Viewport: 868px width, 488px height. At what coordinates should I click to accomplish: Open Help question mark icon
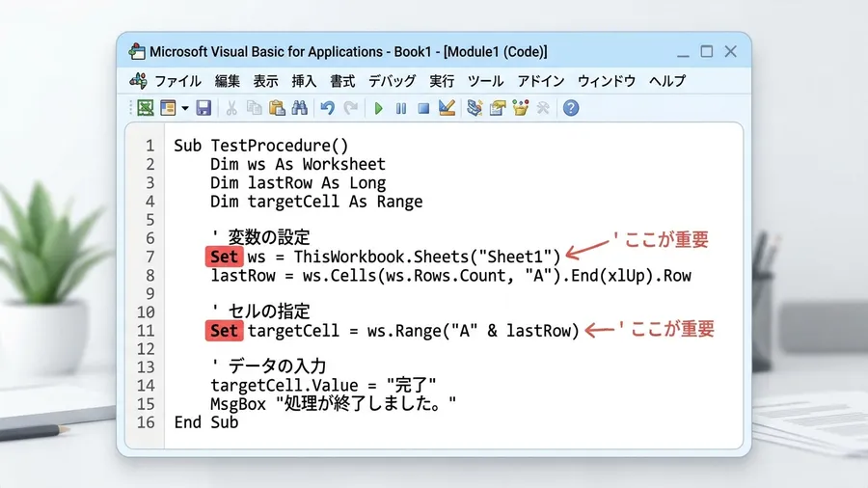(571, 108)
